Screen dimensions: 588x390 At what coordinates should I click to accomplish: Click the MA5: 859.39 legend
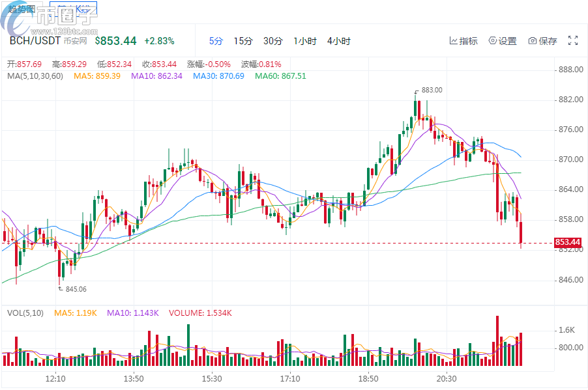tap(97, 76)
